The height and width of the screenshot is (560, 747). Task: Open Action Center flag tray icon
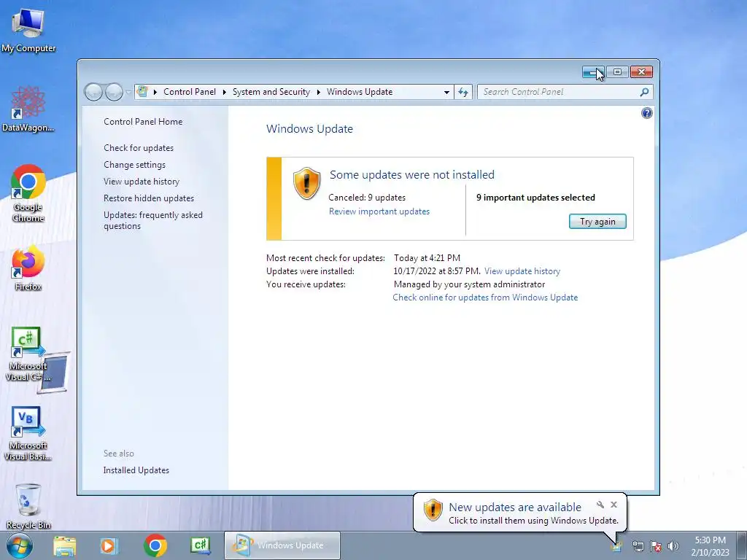pyautogui.click(x=656, y=546)
